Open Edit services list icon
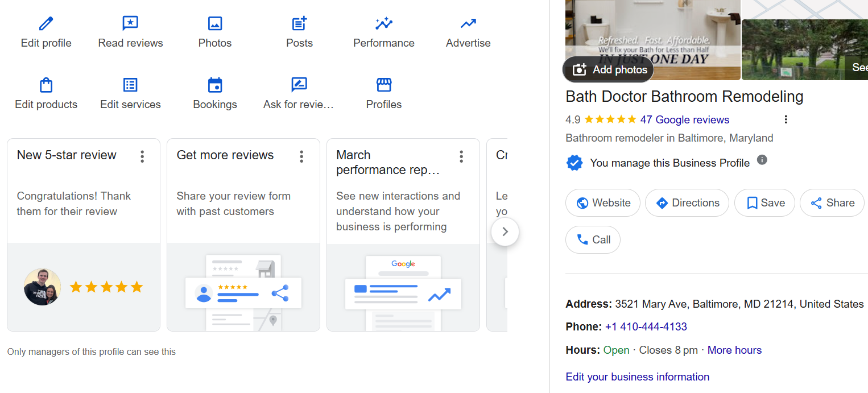Image resolution: width=868 pixels, height=393 pixels. coord(130,85)
